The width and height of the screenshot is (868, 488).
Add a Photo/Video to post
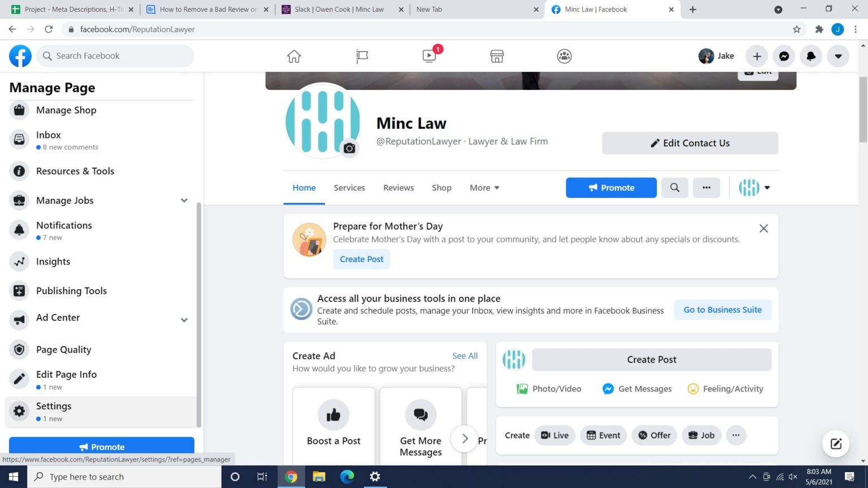pyautogui.click(x=549, y=389)
